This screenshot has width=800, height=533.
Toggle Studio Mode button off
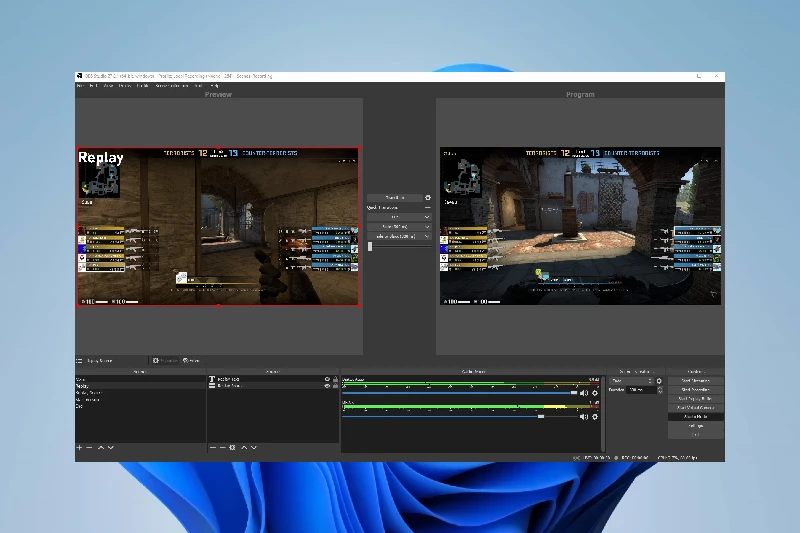point(695,417)
